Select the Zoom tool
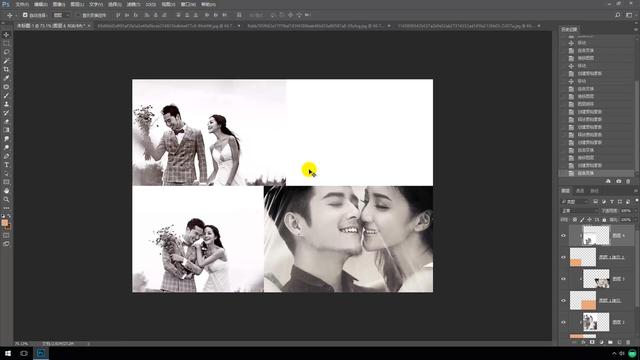This screenshot has width=640, height=360. click(6, 200)
